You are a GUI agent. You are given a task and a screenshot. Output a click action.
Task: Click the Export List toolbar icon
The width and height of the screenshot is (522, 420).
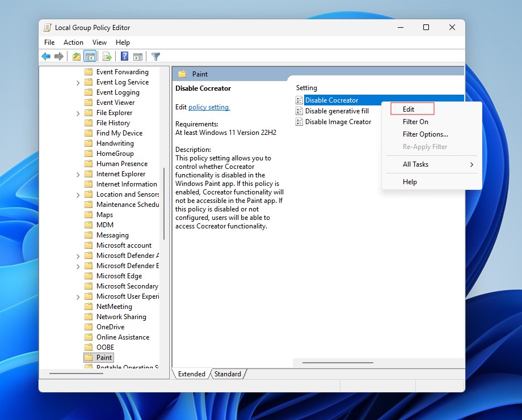(106, 56)
